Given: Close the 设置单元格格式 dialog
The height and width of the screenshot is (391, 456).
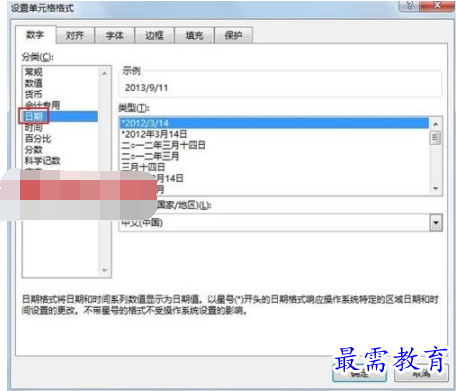Looking at the screenshot, I should pyautogui.click(x=437, y=5).
